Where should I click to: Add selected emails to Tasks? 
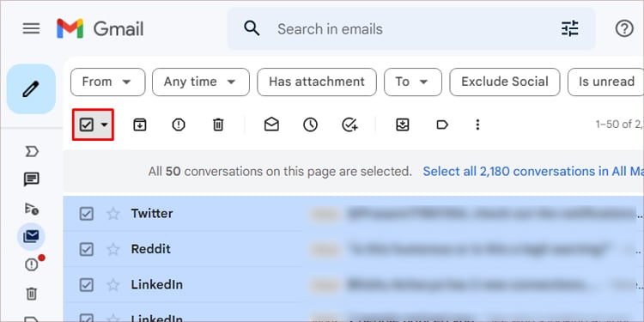pos(349,125)
